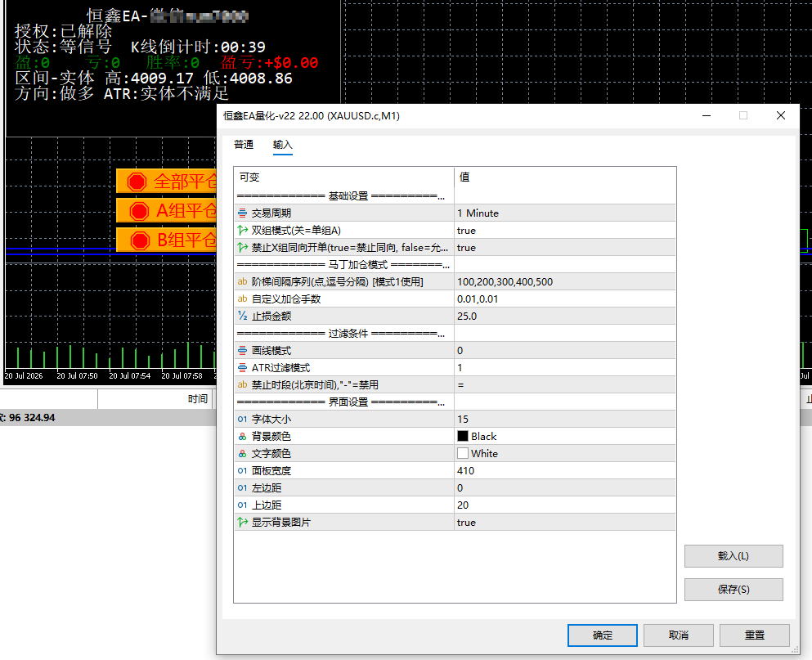The height and width of the screenshot is (660, 812).
Task: Click the Black color swatch for 背景颜色
Action: tap(463, 436)
